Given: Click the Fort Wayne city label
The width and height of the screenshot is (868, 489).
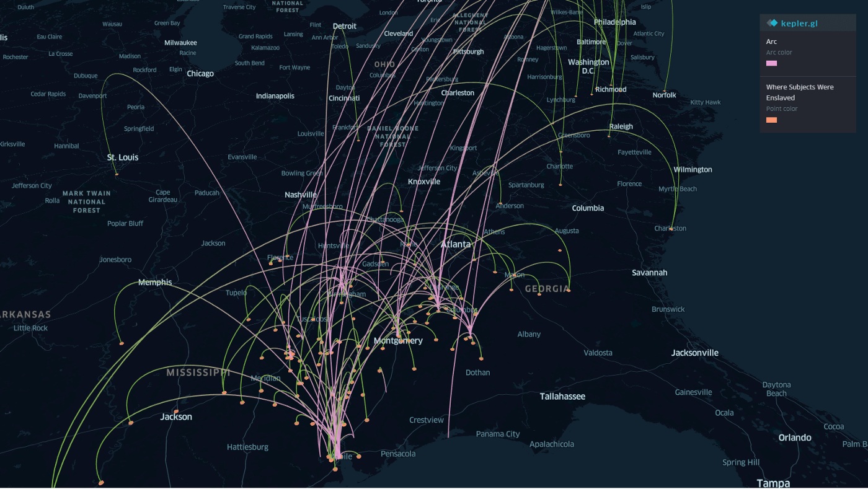Looking at the screenshot, I should point(294,68).
